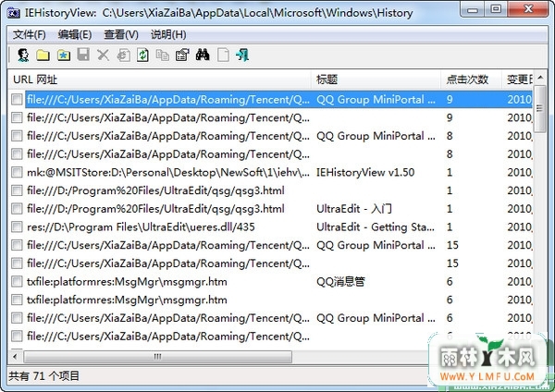
Task: Refresh the list with green arrows icon
Action: click(142, 55)
